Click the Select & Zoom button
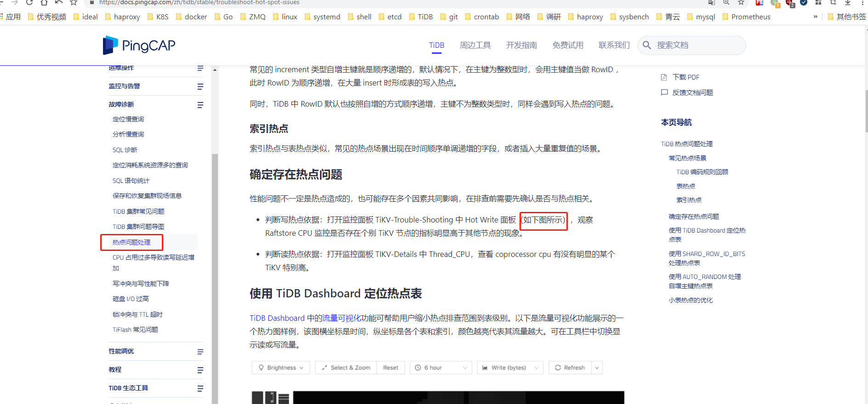The height and width of the screenshot is (404, 868). [346, 368]
